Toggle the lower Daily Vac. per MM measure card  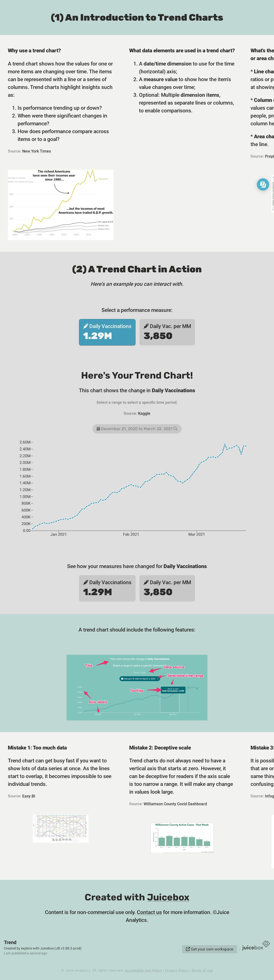[x=167, y=588]
